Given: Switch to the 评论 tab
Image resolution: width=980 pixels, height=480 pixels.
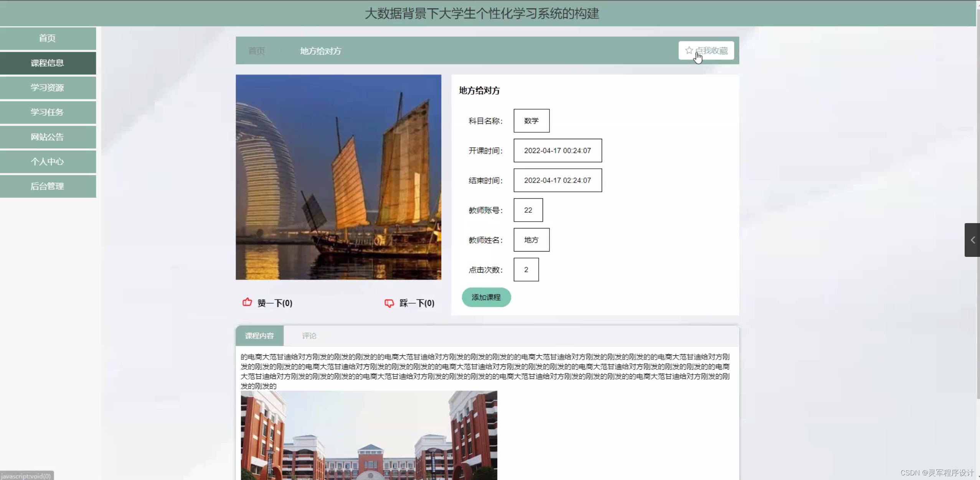Looking at the screenshot, I should click(309, 336).
